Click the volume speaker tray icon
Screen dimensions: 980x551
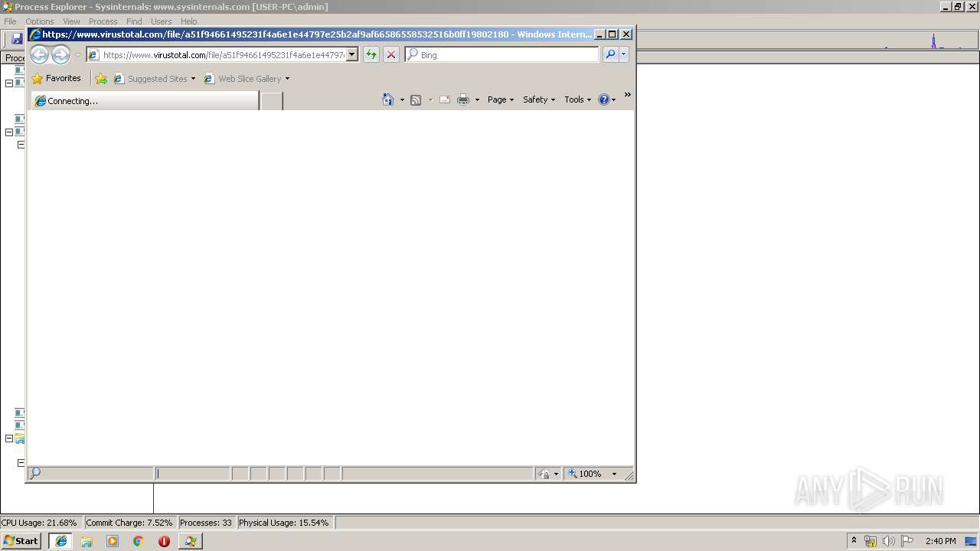(889, 541)
